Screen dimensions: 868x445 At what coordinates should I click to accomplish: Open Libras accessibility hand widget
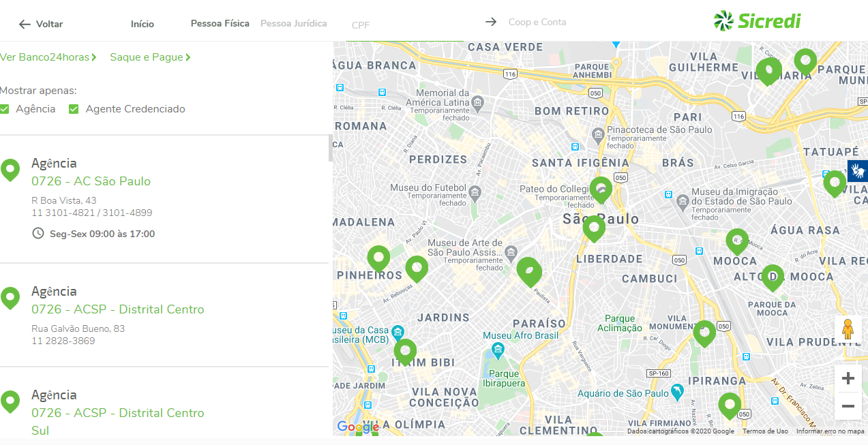(x=858, y=170)
